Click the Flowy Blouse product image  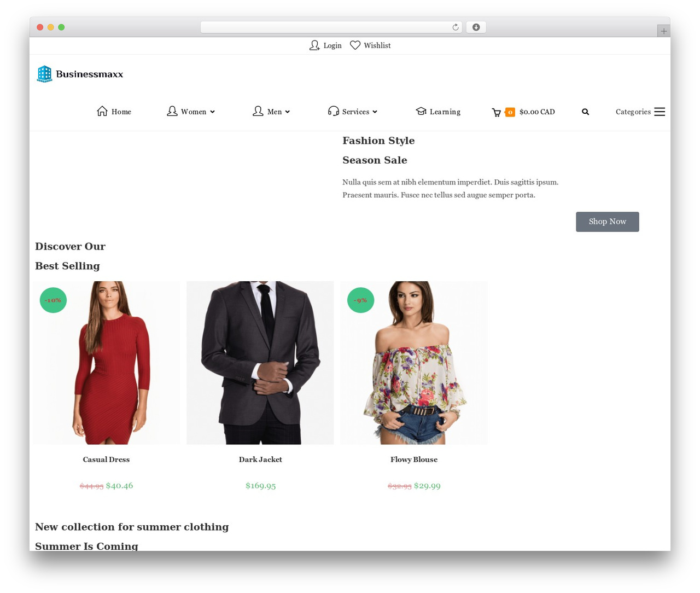[x=414, y=363]
